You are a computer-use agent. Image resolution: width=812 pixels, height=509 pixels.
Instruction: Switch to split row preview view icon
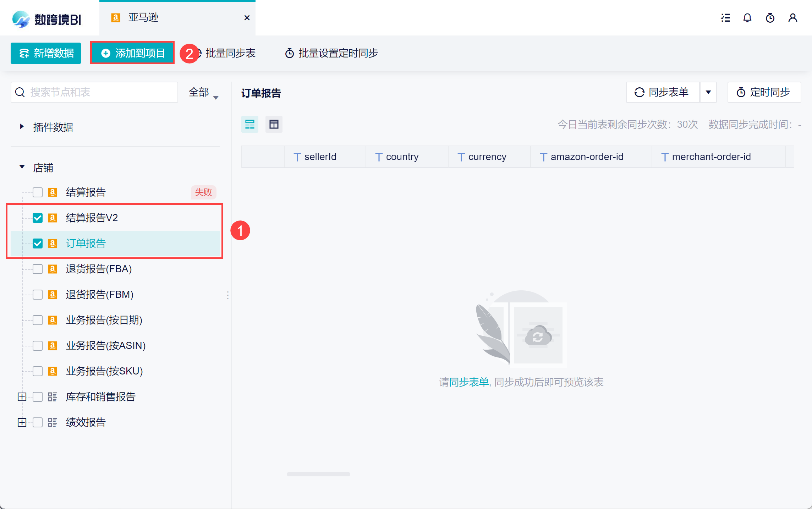pos(250,124)
